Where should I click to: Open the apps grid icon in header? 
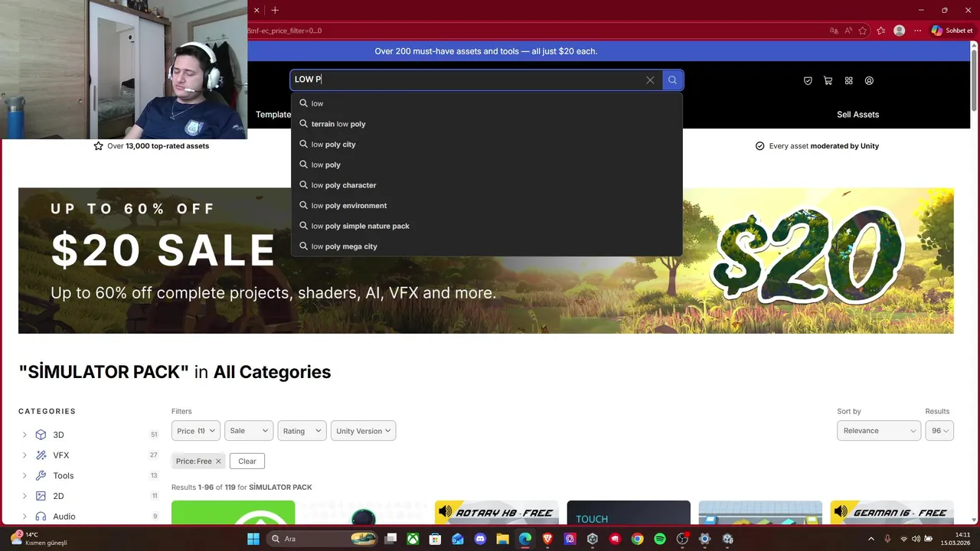848,80
